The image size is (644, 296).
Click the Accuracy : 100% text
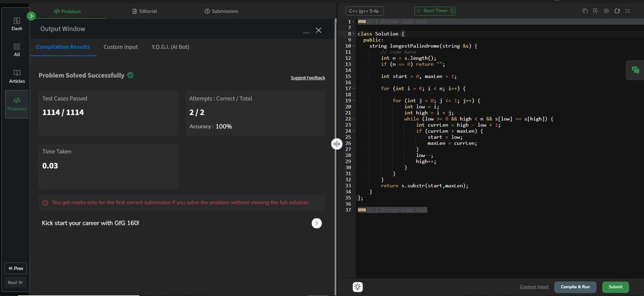(x=210, y=127)
